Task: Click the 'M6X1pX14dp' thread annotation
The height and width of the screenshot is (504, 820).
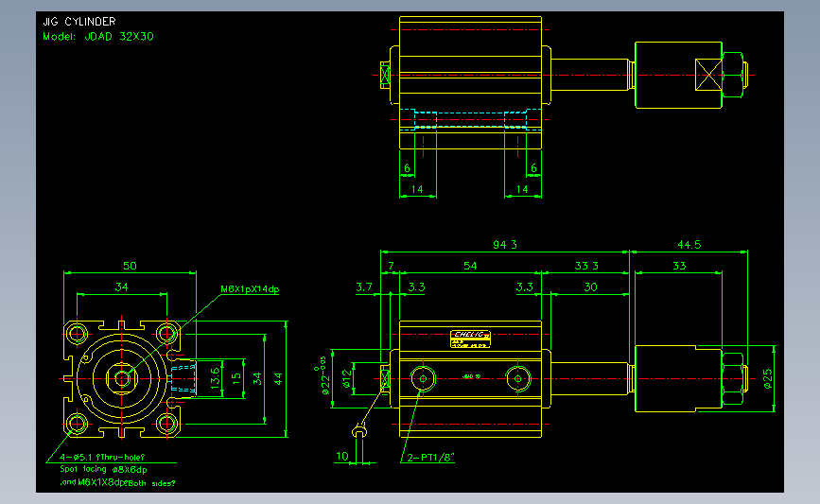Action: click(x=250, y=289)
